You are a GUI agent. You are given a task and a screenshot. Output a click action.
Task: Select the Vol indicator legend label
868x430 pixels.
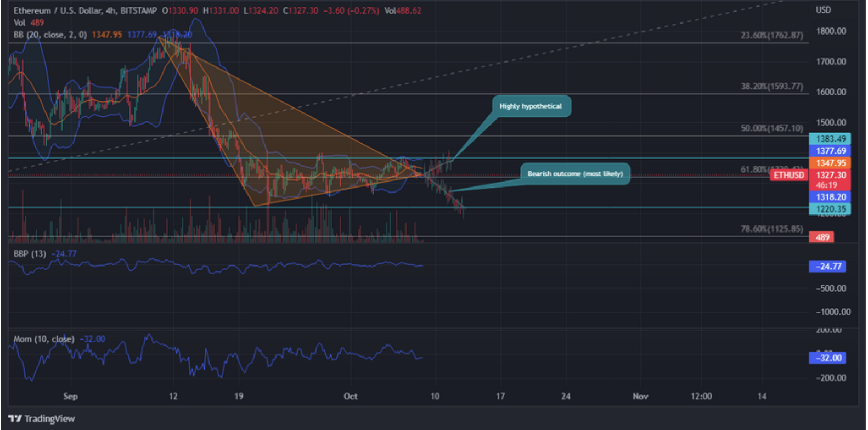(19, 22)
